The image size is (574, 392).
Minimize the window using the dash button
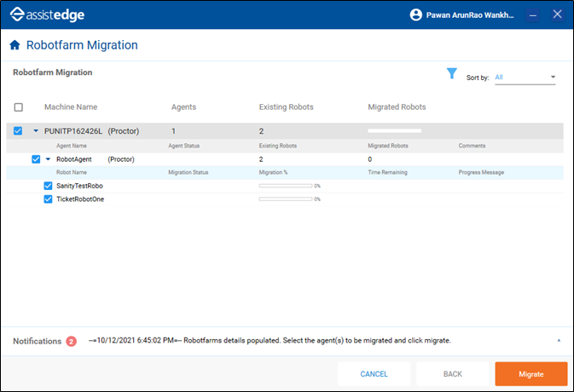point(533,14)
